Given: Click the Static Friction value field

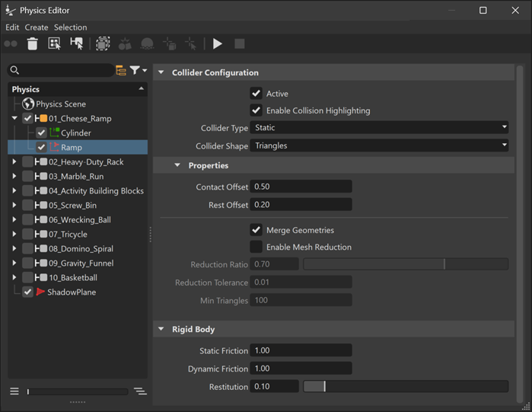Looking at the screenshot, I should 301,350.
